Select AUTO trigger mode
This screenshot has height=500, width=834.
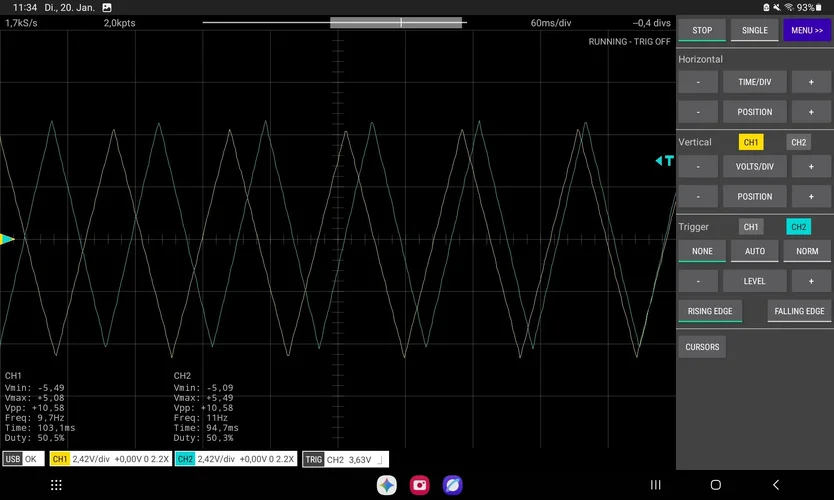tap(754, 252)
